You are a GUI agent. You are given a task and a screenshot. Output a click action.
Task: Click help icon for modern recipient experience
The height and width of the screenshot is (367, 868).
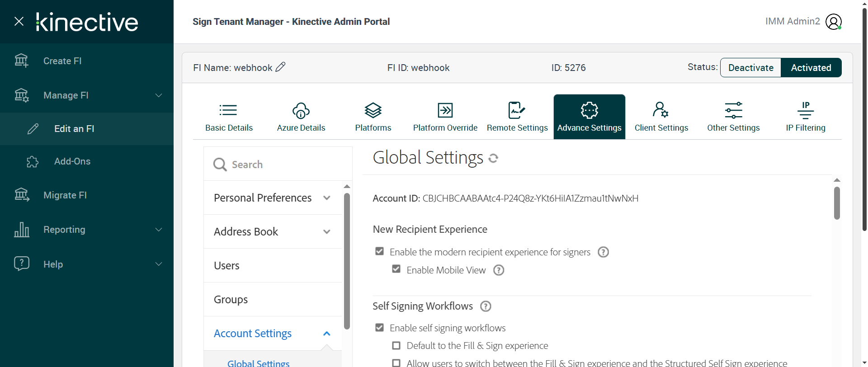tap(603, 252)
